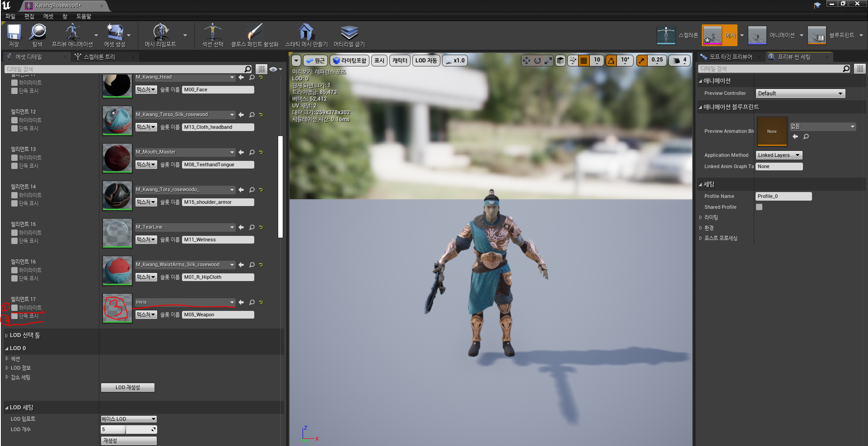Click details panel property matrix grid icon

coord(261,69)
